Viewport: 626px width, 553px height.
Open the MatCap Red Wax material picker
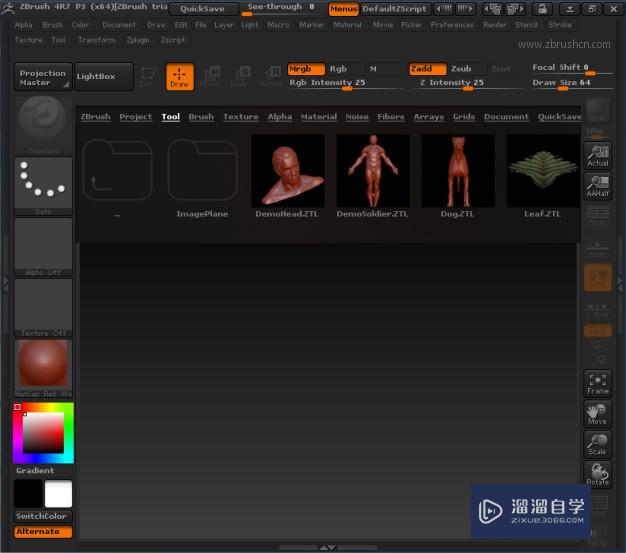43,368
